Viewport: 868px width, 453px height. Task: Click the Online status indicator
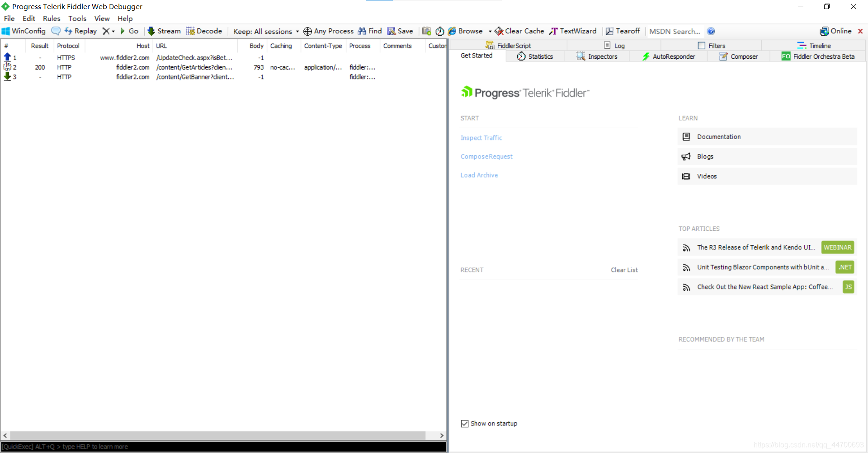tap(835, 31)
